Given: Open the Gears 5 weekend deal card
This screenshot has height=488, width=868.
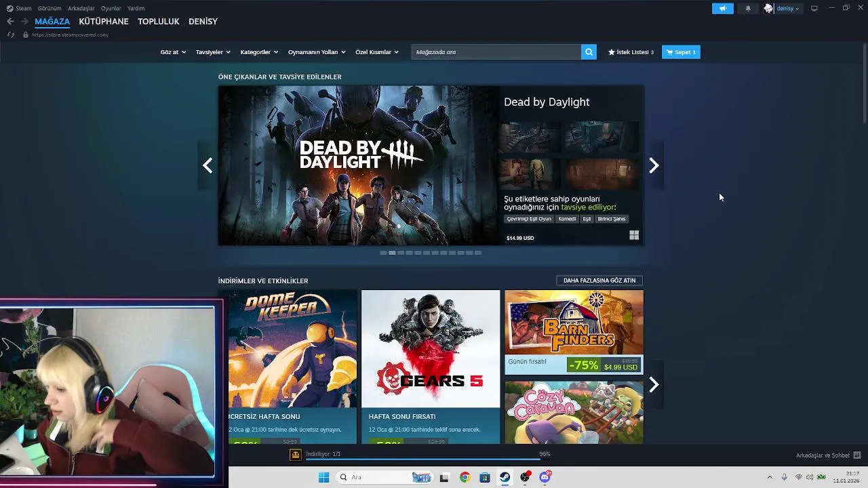Looking at the screenshot, I should point(431,367).
